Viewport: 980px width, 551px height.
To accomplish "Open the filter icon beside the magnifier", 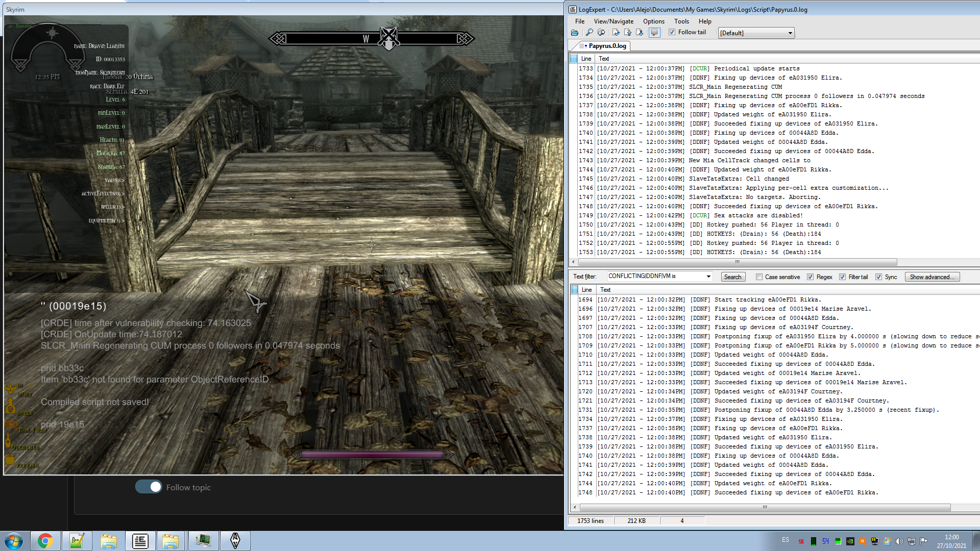I will (601, 33).
